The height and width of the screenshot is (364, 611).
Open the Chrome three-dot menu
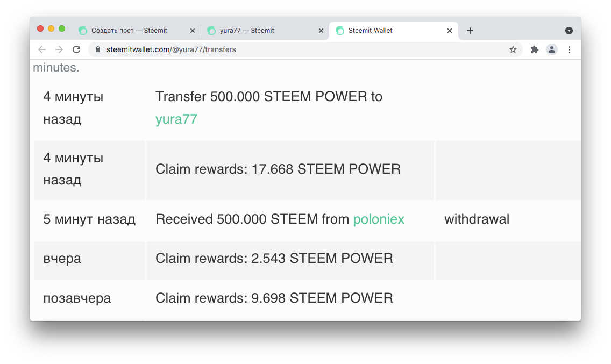569,49
